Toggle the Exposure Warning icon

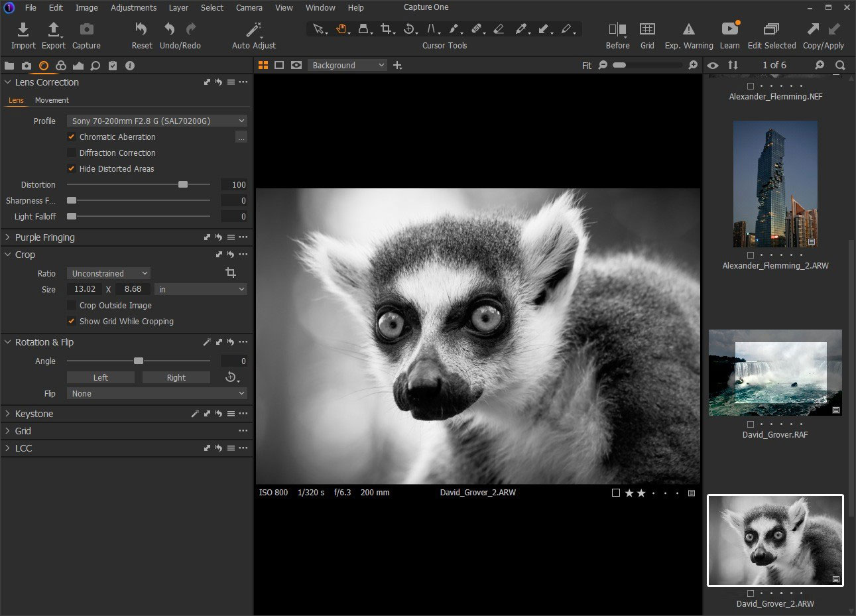coord(689,29)
